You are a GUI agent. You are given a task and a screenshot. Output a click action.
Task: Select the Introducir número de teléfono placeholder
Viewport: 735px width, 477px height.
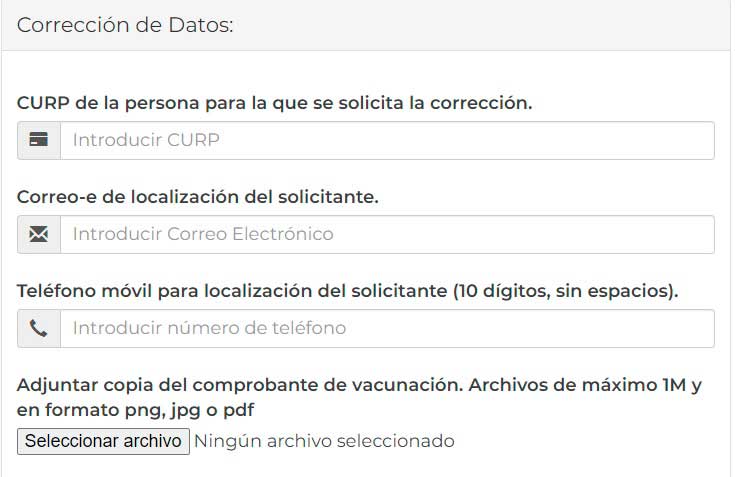click(x=209, y=328)
